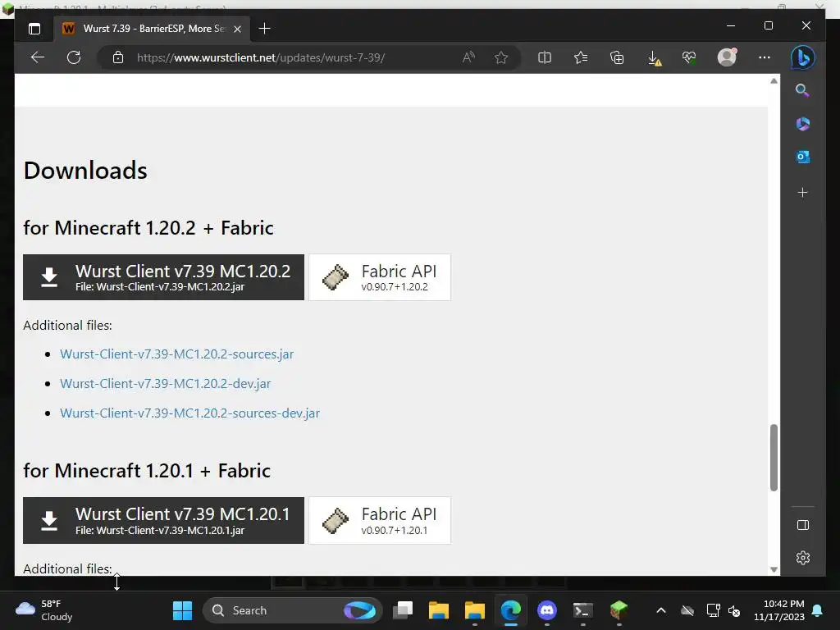The image size is (840, 630).
Task: Open Fabric API v0.90.7+1.20.1 link
Action: coord(380,520)
